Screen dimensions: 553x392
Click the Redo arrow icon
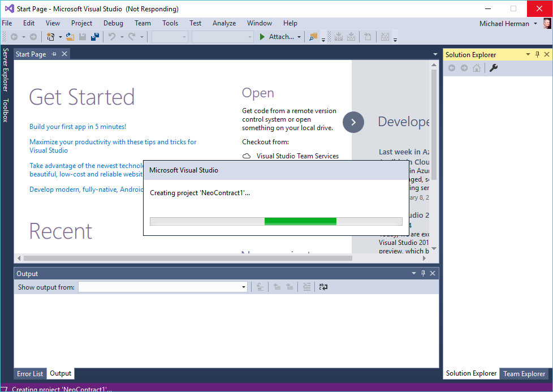tap(132, 37)
